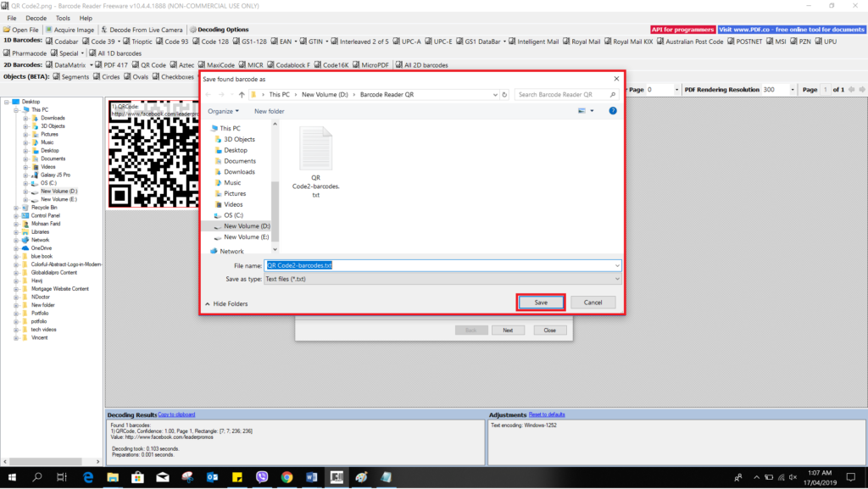Click the Help icon in save dialog
This screenshot has height=489, width=868.
[x=612, y=111]
